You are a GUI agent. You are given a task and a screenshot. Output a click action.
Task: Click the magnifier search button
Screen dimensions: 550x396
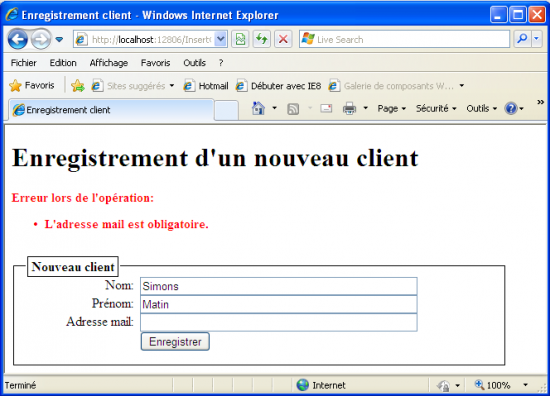522,39
